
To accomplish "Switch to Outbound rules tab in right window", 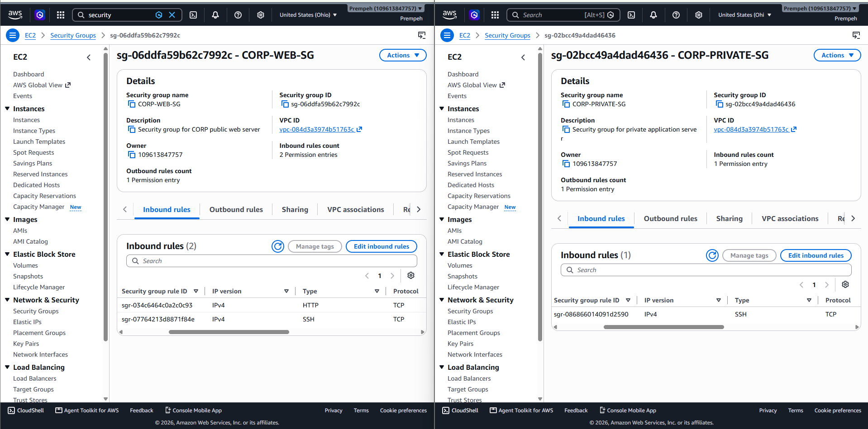I will [670, 218].
